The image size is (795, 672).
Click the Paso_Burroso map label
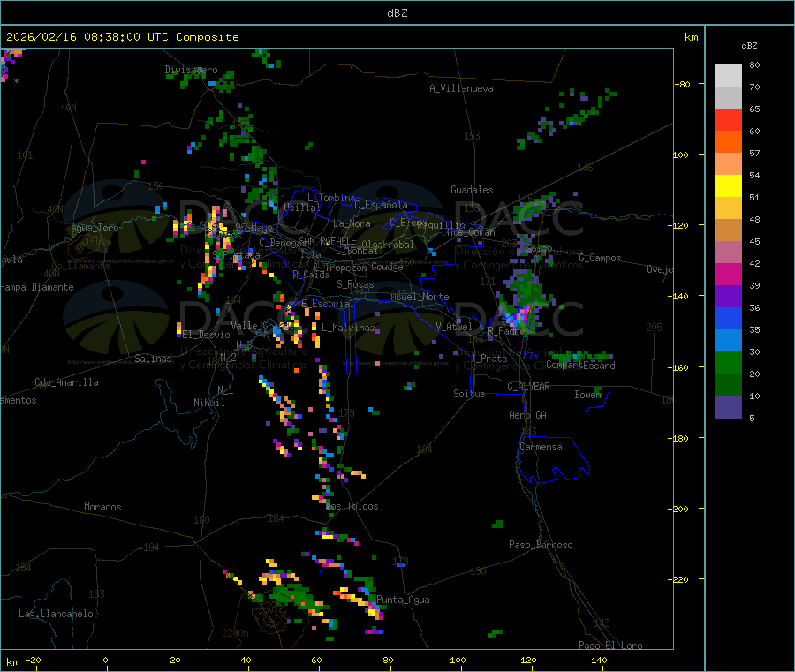(541, 545)
